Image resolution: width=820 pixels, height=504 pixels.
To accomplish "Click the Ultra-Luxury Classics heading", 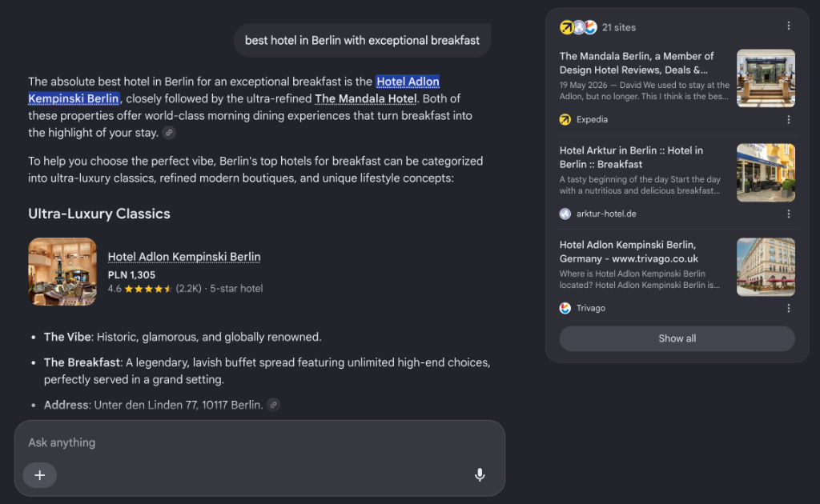I will click(x=99, y=214).
